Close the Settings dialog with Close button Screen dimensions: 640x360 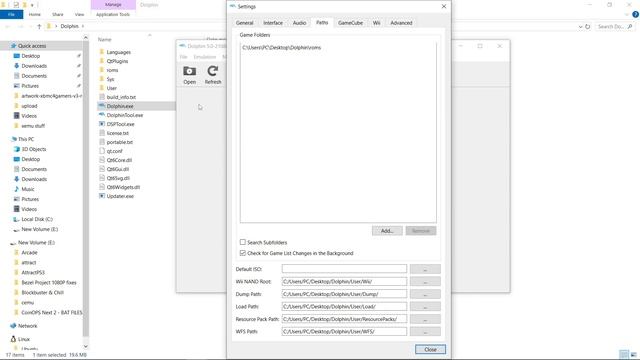point(430,349)
